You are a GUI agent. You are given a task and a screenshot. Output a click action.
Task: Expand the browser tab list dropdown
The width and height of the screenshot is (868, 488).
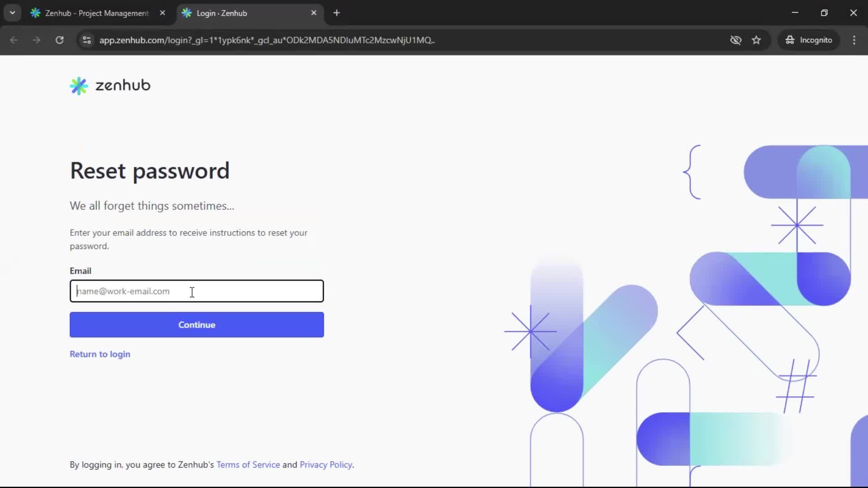click(12, 12)
